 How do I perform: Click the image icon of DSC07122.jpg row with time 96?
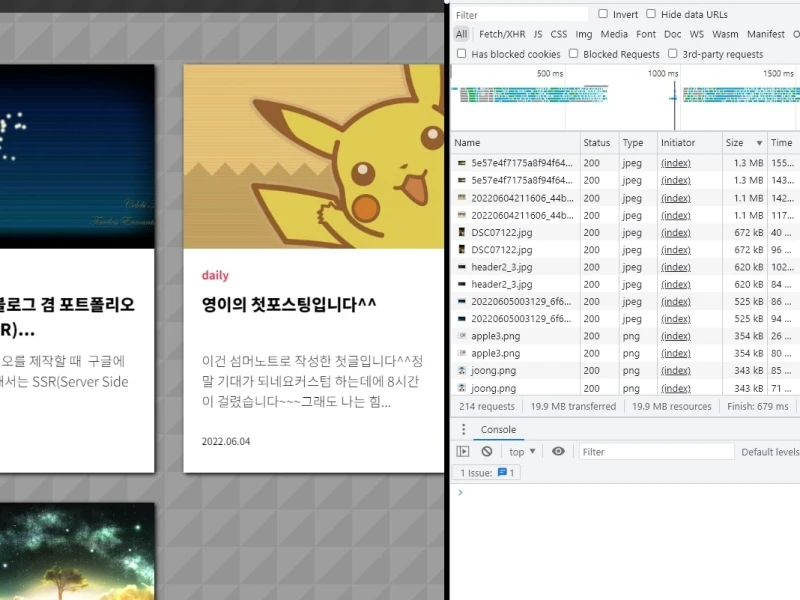click(462, 250)
